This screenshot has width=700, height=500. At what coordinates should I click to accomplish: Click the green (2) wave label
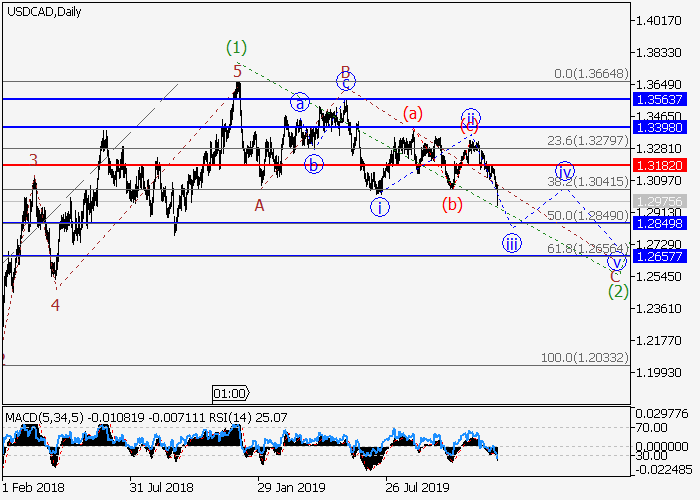pos(617,291)
